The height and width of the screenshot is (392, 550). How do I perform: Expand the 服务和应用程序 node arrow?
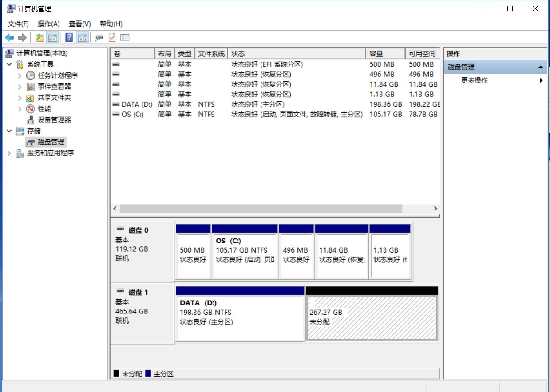(x=9, y=153)
